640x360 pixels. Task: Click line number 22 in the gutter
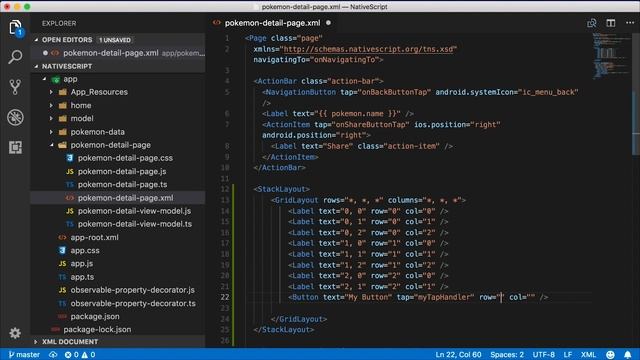[225, 297]
